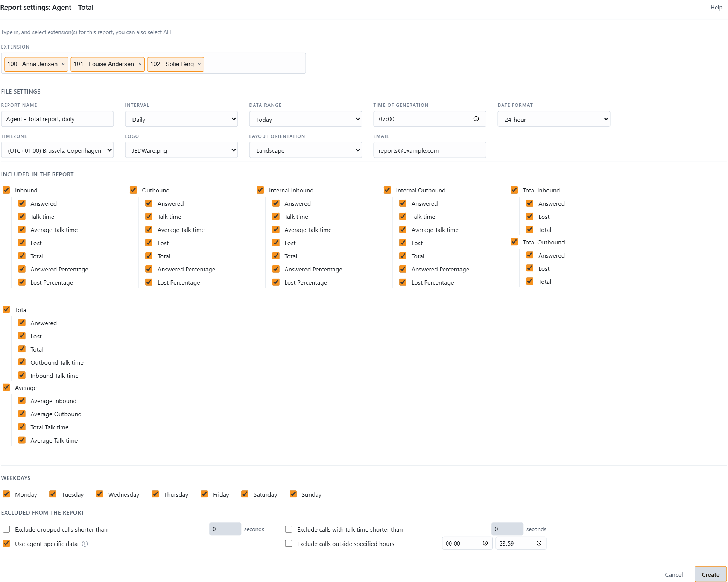Viewport: 728px width, 582px height.
Task: Remove the 102 - Sofie Berg extension tag
Action: coord(199,64)
